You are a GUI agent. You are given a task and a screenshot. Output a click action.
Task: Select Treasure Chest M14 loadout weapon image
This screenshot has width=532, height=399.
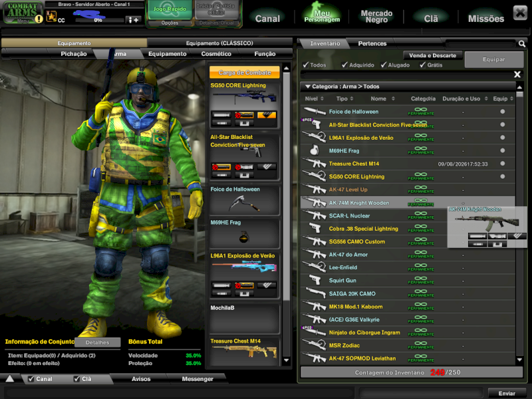click(x=244, y=352)
